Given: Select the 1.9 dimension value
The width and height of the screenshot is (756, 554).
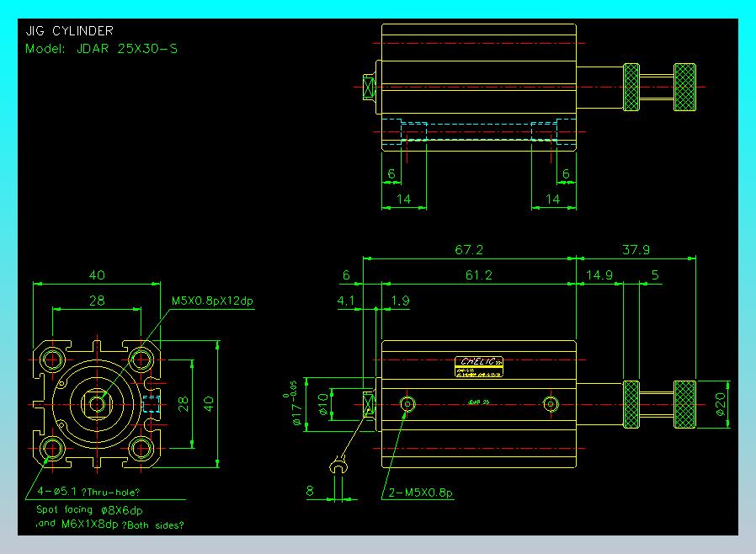Looking at the screenshot, I should tap(400, 301).
